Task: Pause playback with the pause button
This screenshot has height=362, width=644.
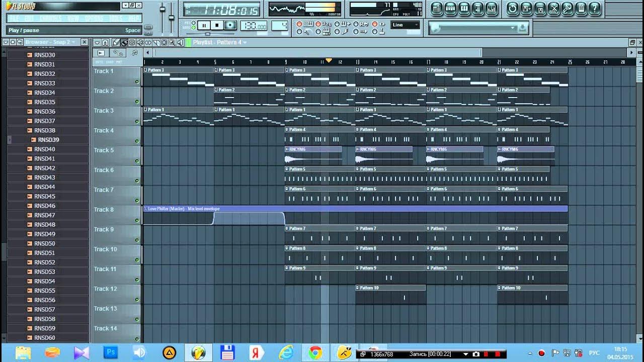Action: [204, 26]
